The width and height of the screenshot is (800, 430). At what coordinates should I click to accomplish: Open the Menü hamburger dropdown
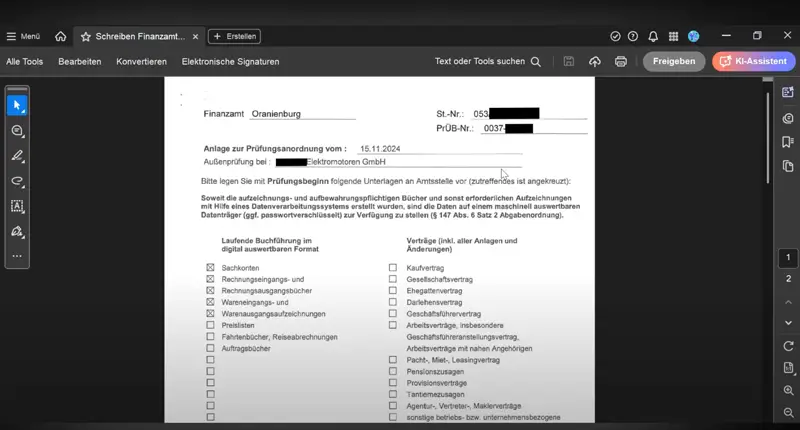point(23,36)
